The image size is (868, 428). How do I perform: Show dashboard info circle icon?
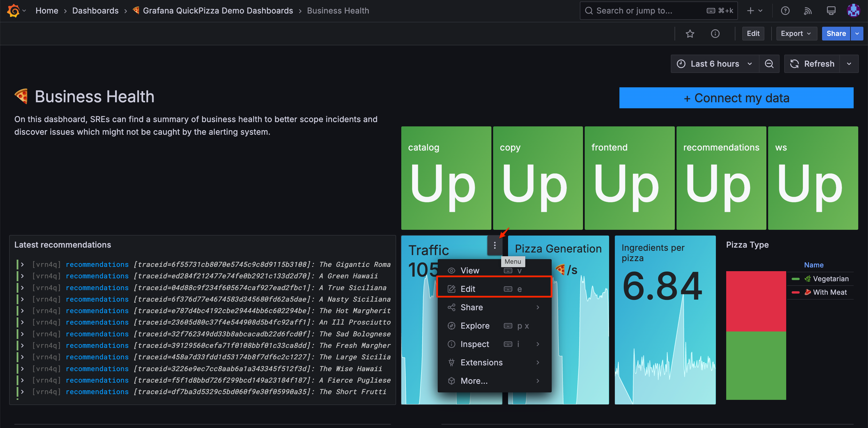715,34
